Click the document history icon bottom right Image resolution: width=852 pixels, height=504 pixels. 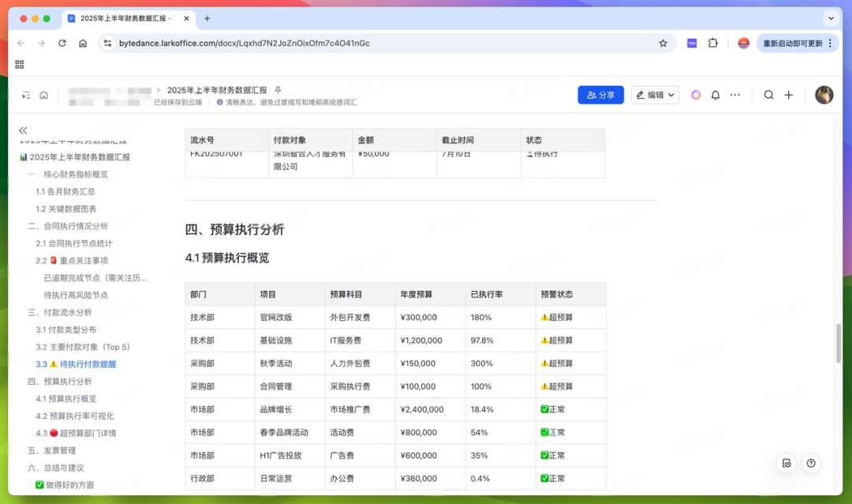point(787,463)
